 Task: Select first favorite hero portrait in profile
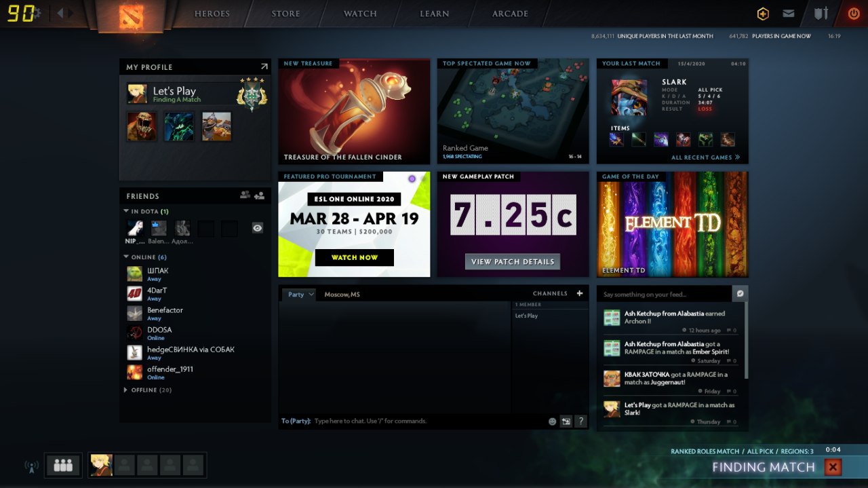pyautogui.click(x=142, y=126)
